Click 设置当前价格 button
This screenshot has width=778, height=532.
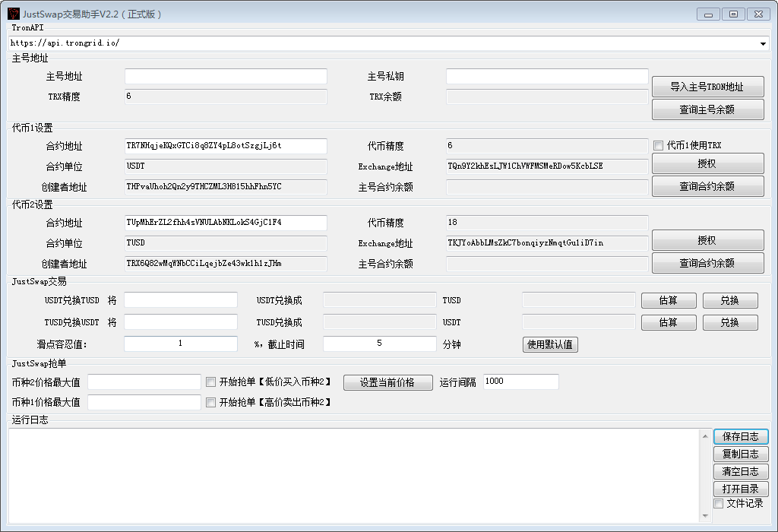387,382
